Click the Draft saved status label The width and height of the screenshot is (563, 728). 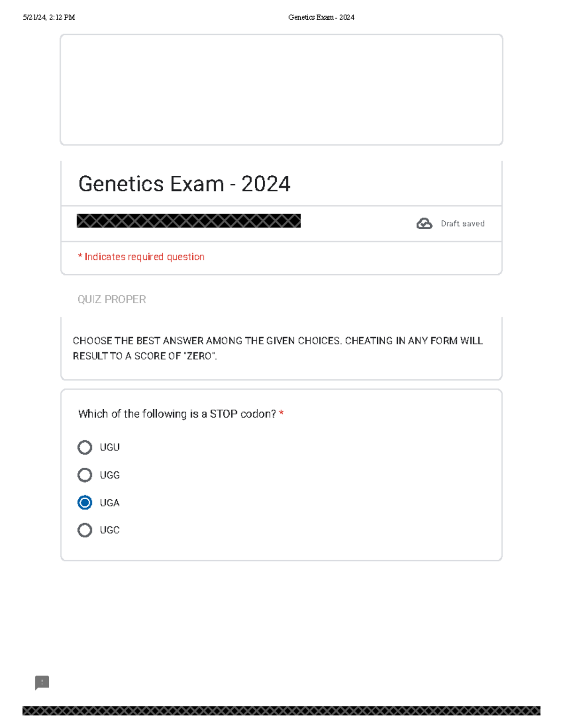[462, 224]
